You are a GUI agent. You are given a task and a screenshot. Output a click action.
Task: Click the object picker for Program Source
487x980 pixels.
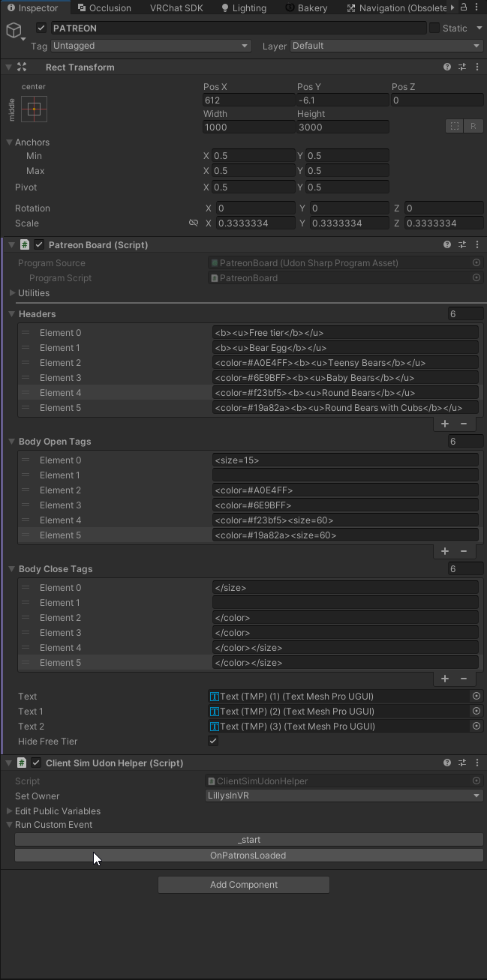point(476,263)
